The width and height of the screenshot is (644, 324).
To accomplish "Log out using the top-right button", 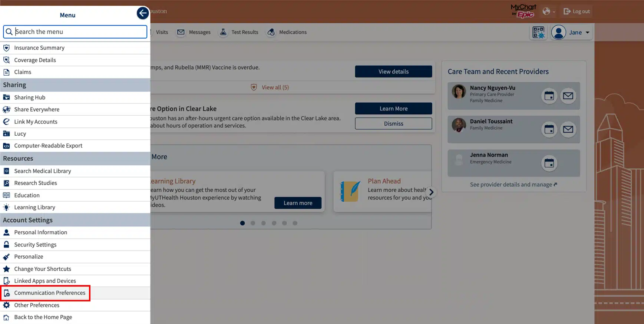I will tap(577, 11).
